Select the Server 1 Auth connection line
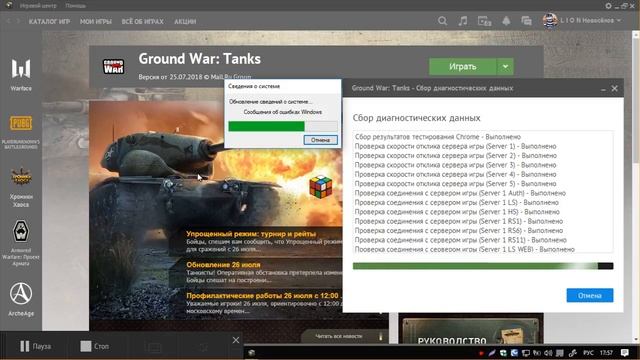 coord(460,193)
